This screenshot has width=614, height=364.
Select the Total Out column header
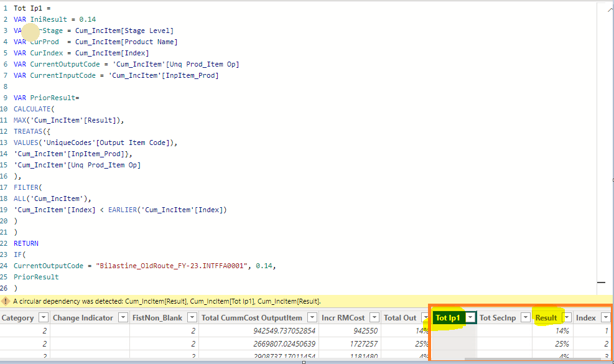pyautogui.click(x=400, y=318)
